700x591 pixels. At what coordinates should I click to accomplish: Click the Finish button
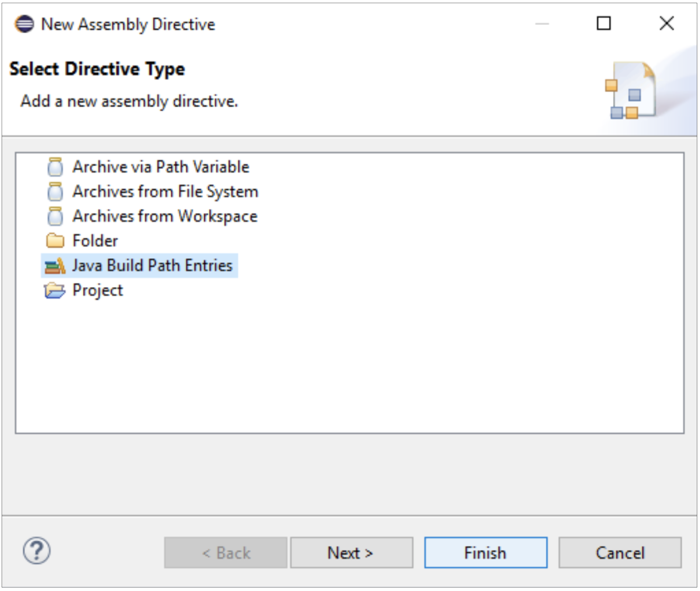[485, 553]
